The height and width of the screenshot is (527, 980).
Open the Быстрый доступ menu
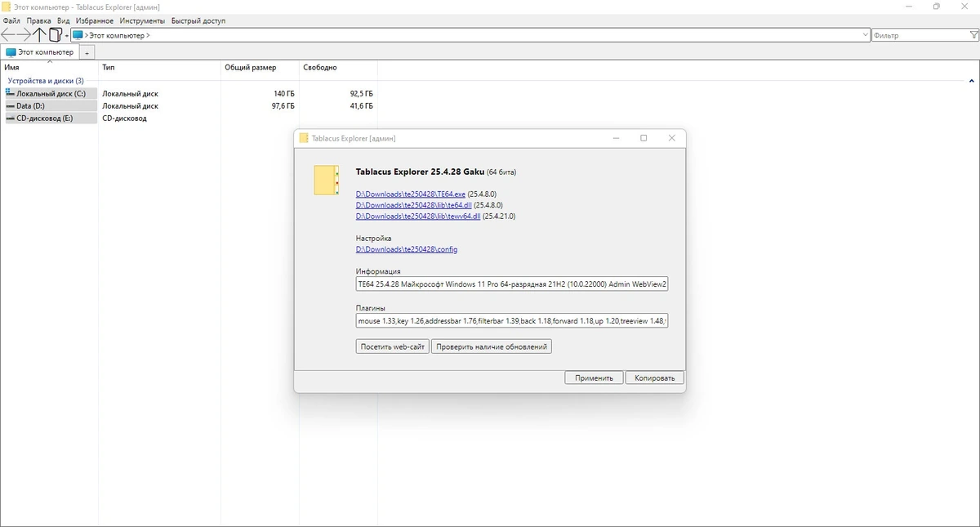point(198,20)
